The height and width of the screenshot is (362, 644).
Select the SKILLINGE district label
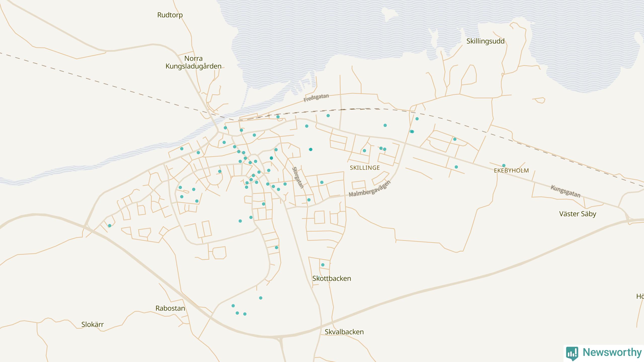(365, 168)
